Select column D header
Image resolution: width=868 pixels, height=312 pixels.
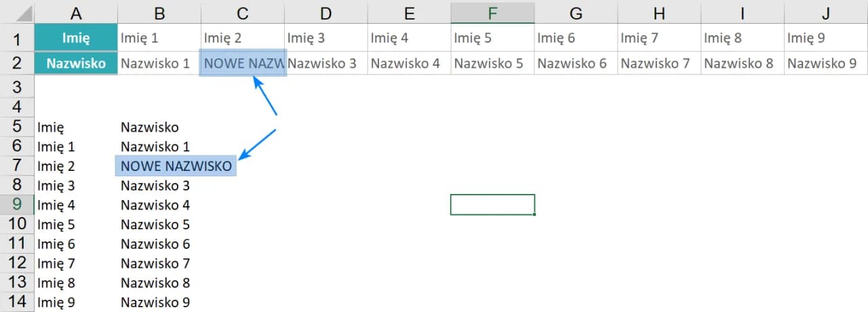tap(326, 12)
